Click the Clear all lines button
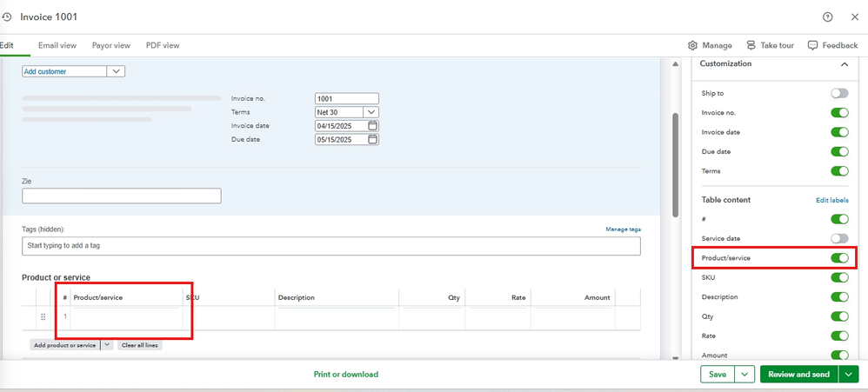868x392 pixels. (x=139, y=345)
